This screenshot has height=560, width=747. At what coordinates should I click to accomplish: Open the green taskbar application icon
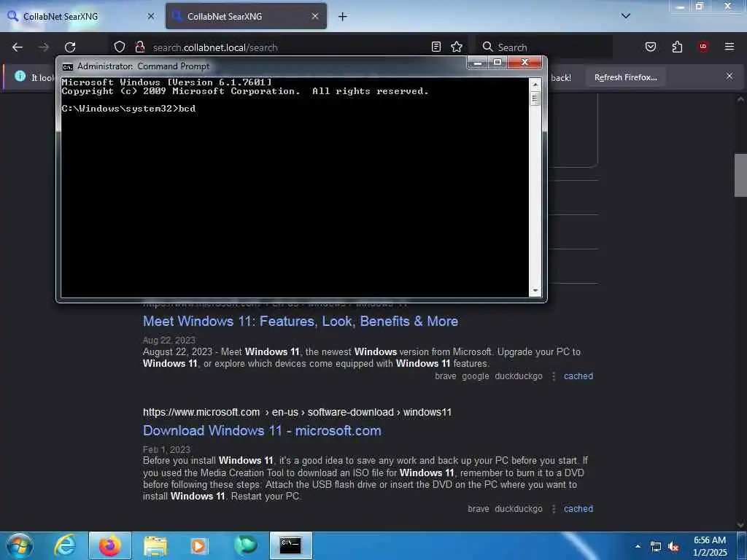[245, 545]
